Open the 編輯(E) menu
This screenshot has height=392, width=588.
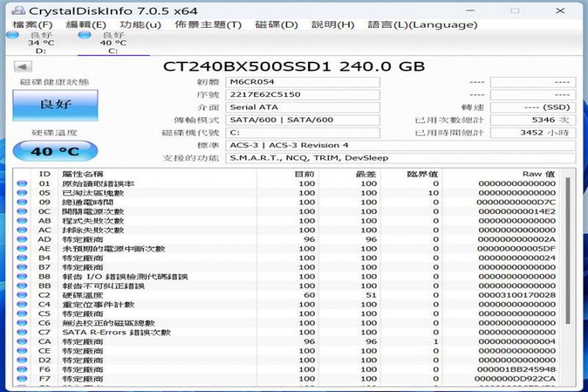[x=86, y=25]
